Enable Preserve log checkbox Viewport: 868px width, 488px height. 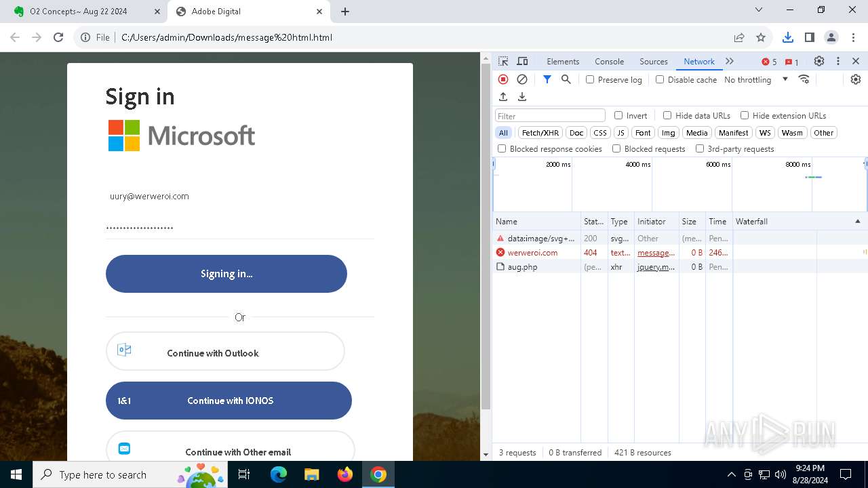coord(590,79)
